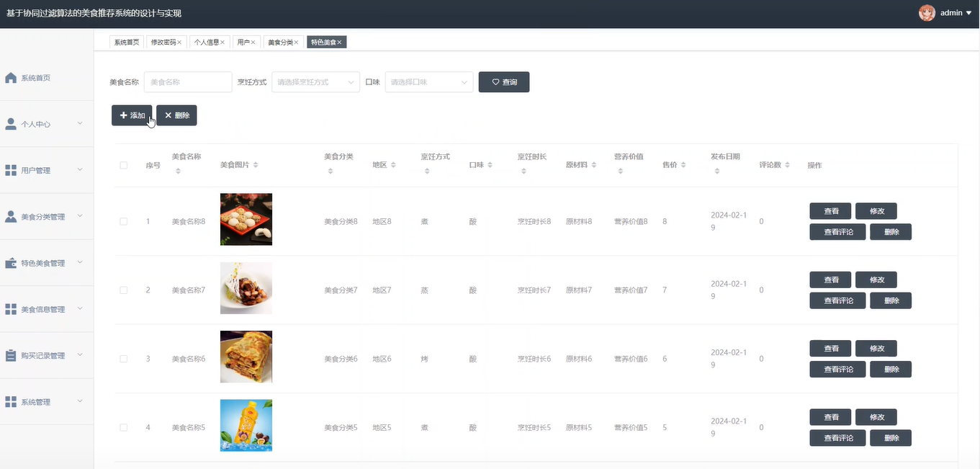The height and width of the screenshot is (469, 980).
Task: Click the person icon beside 个人中心
Action: [11, 124]
